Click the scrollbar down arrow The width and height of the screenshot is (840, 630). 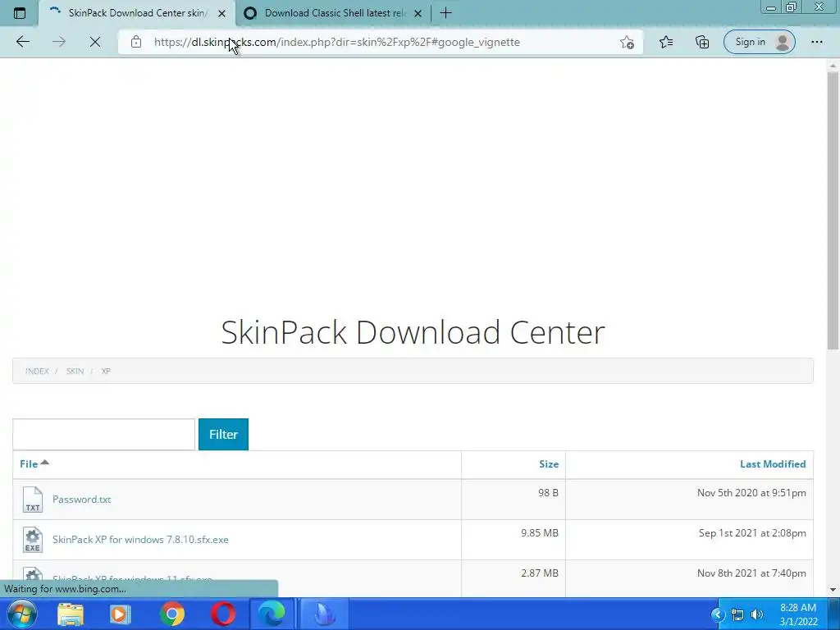coord(833,590)
